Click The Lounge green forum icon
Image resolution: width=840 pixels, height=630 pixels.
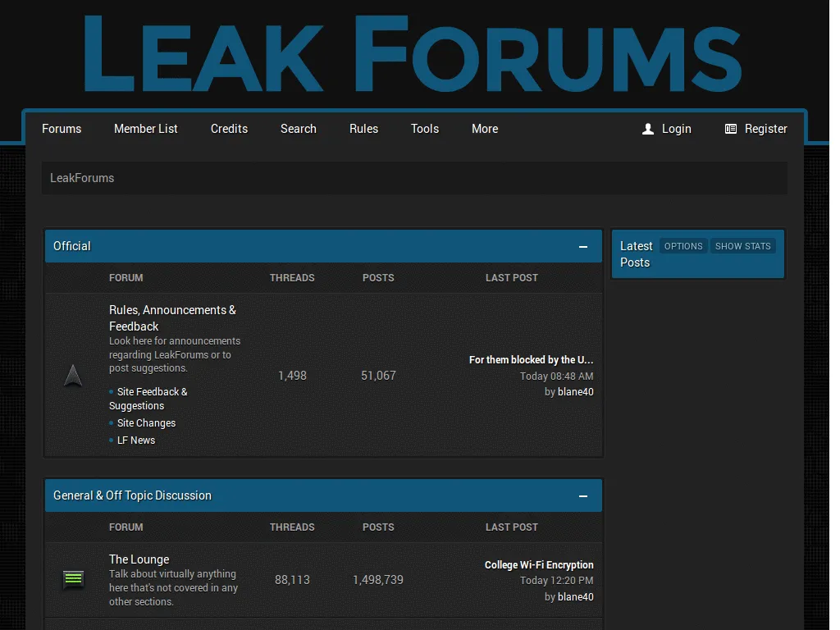(x=74, y=579)
